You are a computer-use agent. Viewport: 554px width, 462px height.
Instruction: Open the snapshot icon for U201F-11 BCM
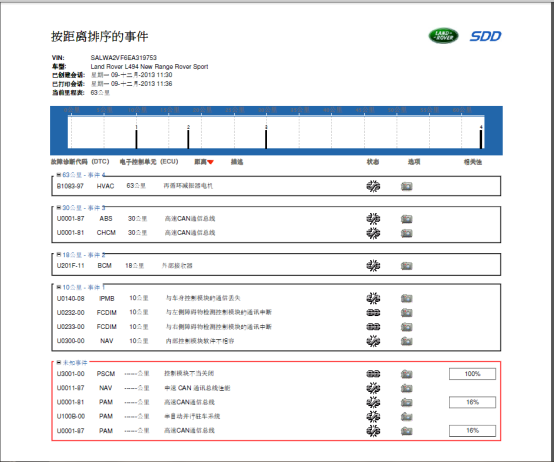click(407, 266)
